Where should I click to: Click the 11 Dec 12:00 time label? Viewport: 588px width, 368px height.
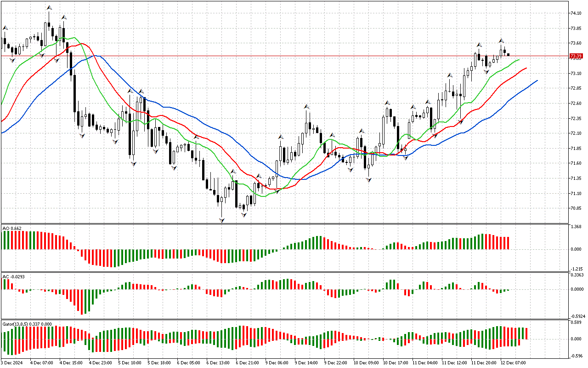pos(454,363)
